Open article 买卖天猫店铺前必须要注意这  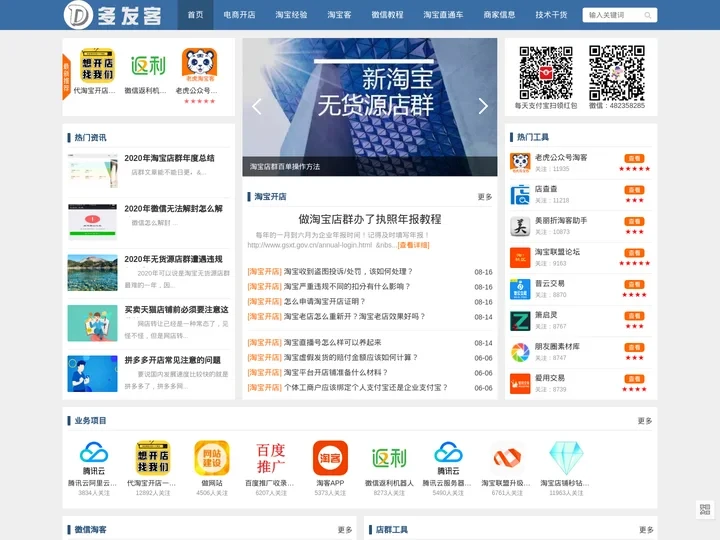[176, 310]
